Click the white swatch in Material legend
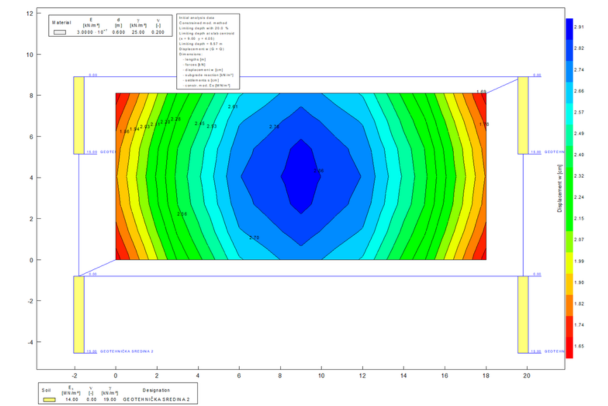 pos(60,32)
